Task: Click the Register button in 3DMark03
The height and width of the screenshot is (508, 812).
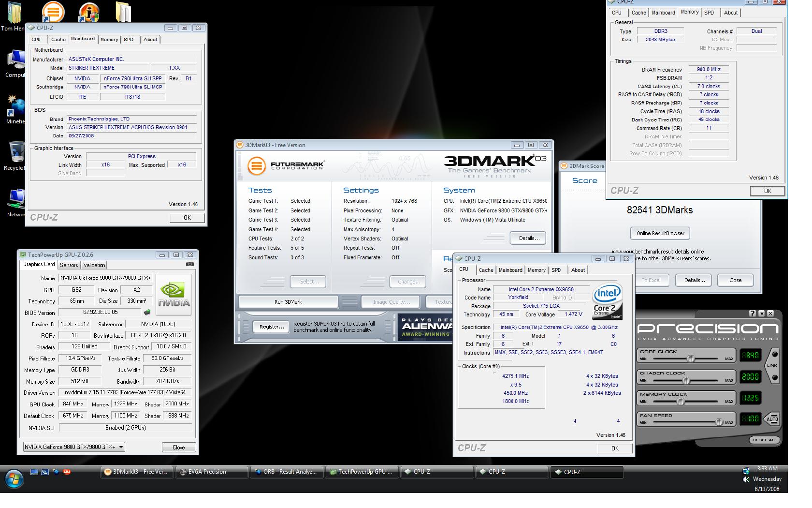Action: [x=272, y=327]
